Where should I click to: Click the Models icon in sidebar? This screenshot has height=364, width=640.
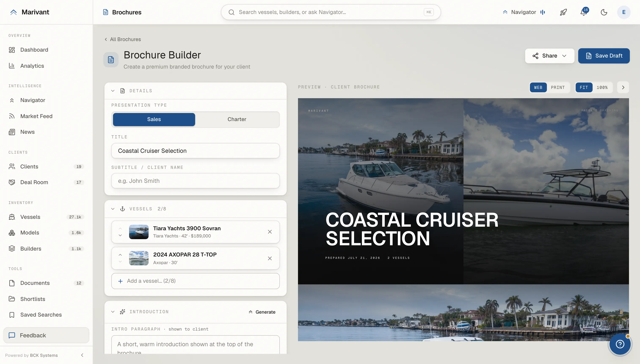tap(12, 233)
